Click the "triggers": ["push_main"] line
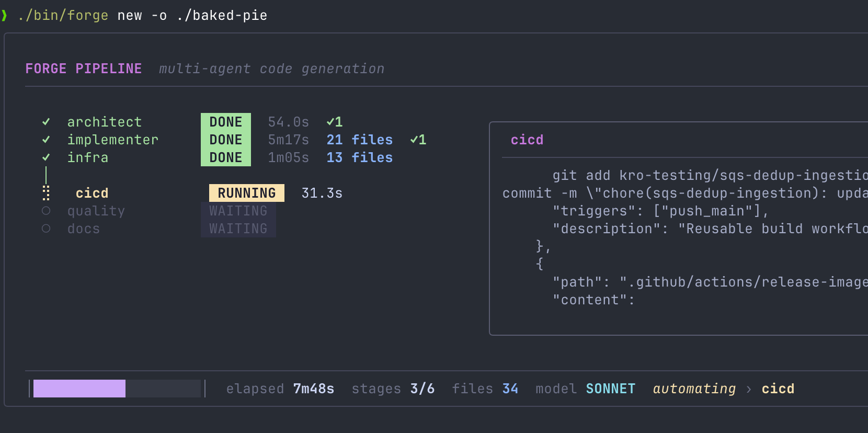This screenshot has height=433, width=868. (x=661, y=211)
